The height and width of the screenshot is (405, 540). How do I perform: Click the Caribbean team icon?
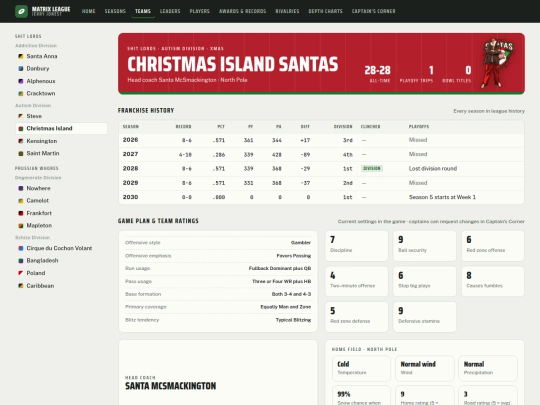(x=21, y=285)
